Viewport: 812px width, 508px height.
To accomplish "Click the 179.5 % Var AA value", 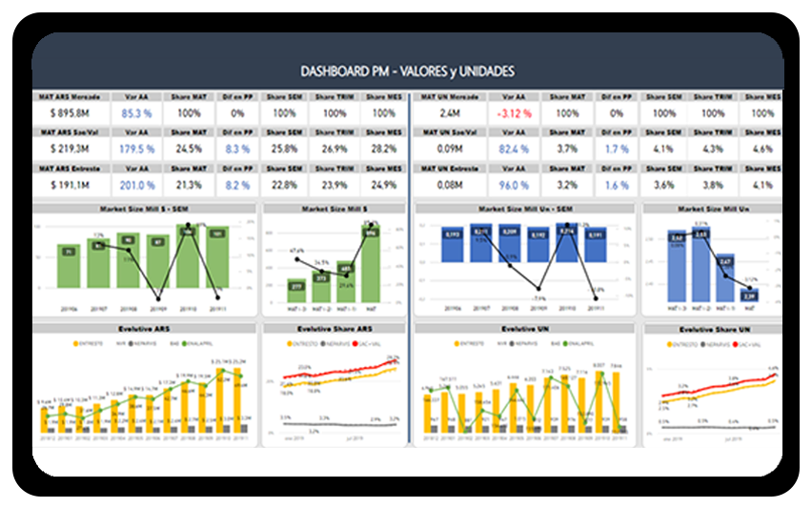I will [138, 149].
